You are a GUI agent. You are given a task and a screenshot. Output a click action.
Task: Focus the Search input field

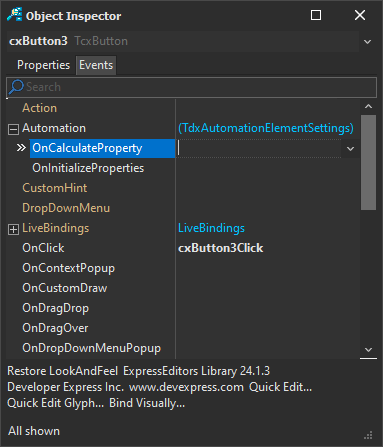point(191,87)
